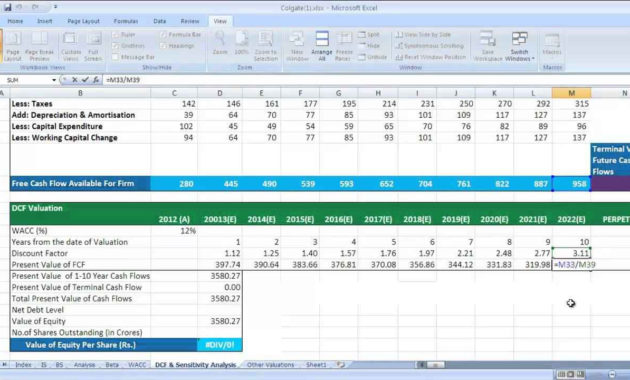
Task: Select the #DIV/0! equity per share cell
Action: (x=220, y=345)
